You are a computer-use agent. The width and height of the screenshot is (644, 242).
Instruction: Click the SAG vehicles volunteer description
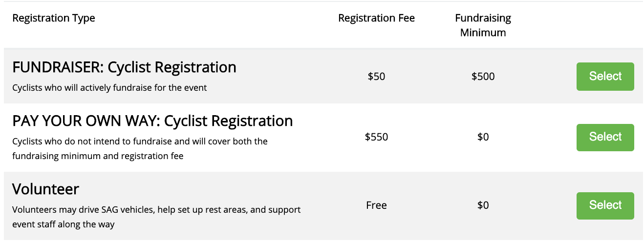156,217
